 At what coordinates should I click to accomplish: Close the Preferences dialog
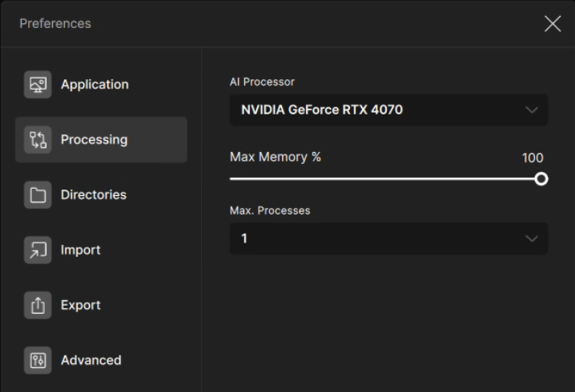[553, 24]
